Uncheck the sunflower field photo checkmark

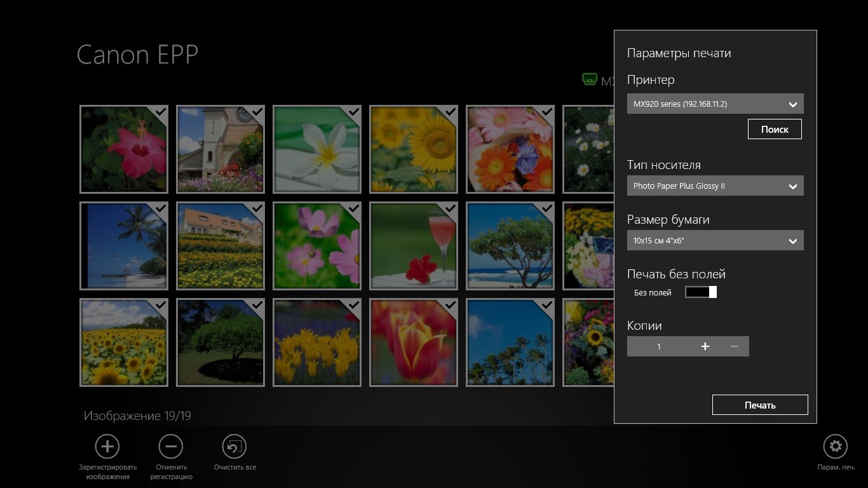160,305
